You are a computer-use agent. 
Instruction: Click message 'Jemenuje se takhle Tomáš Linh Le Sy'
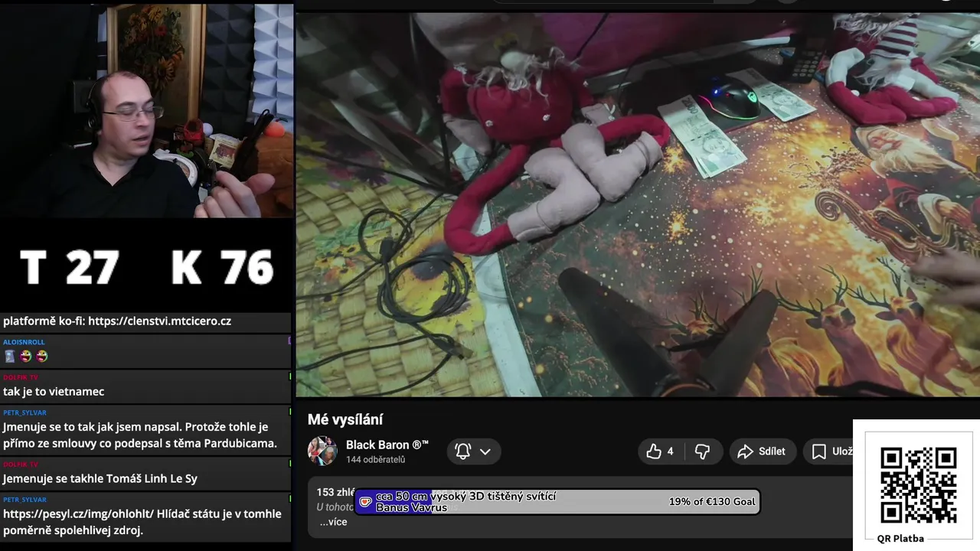[x=100, y=479]
